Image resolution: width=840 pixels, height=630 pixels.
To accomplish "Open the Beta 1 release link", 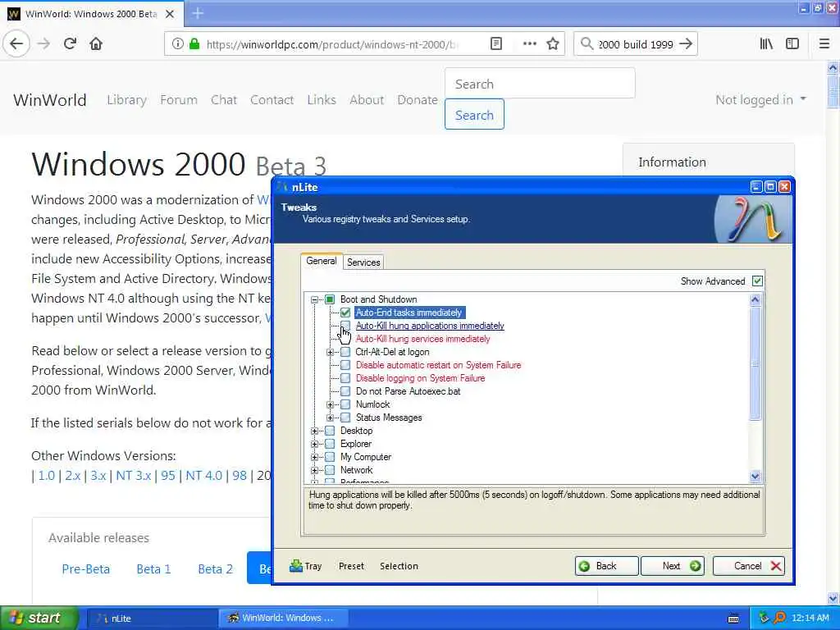I will 153,569.
